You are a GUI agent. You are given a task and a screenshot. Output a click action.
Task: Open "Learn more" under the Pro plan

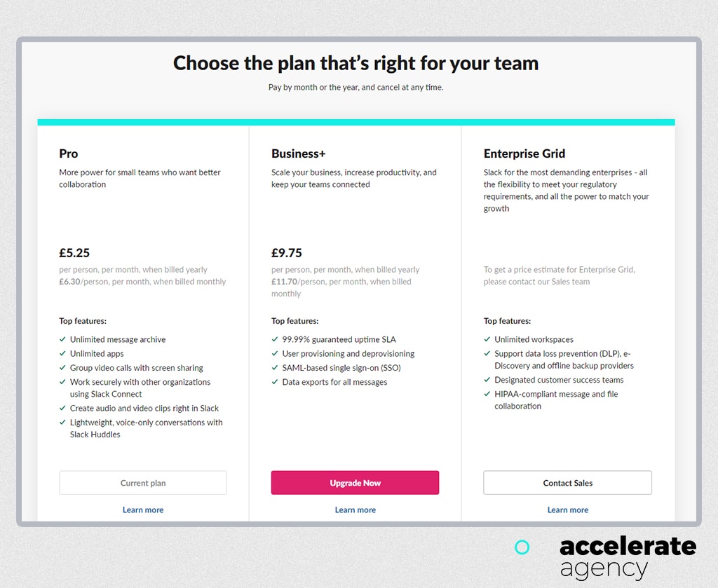click(x=143, y=510)
